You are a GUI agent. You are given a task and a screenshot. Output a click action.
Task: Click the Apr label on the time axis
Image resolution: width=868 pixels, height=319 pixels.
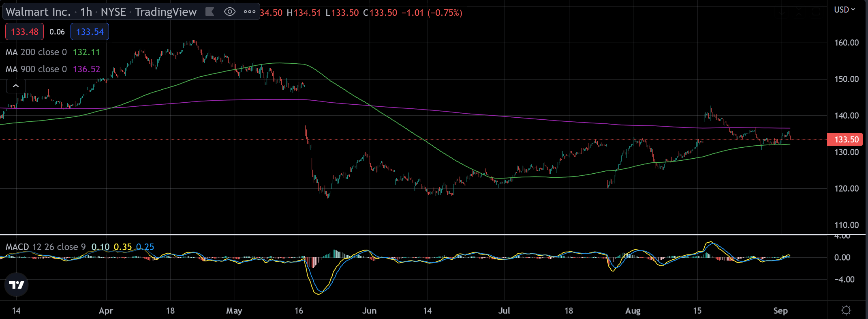coord(106,311)
